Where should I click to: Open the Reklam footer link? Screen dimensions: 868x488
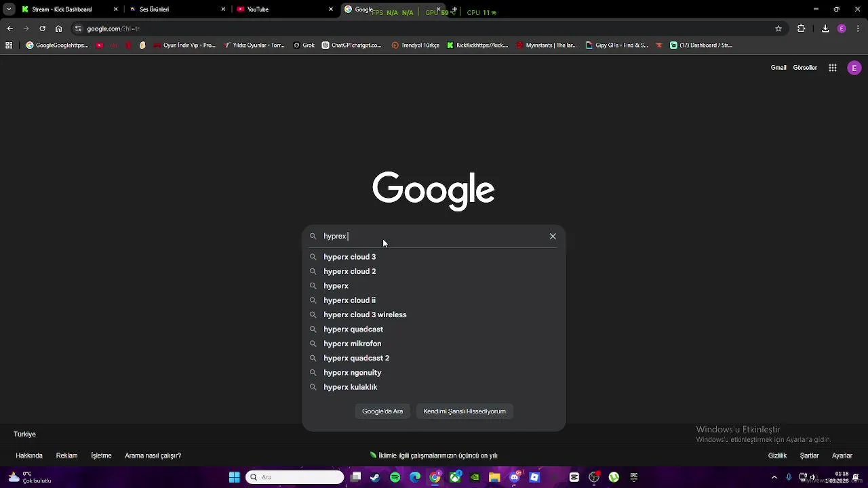pos(66,455)
